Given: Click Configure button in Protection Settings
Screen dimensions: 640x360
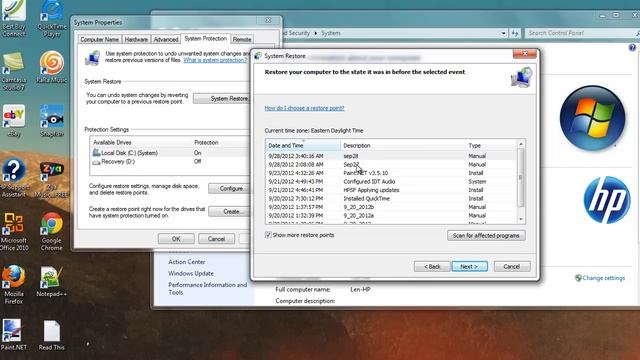Looking at the screenshot, I should 230,188.
